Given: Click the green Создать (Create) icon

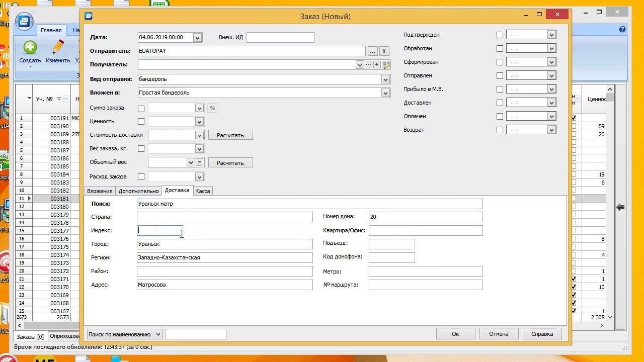Looking at the screenshot, I should coord(30,48).
